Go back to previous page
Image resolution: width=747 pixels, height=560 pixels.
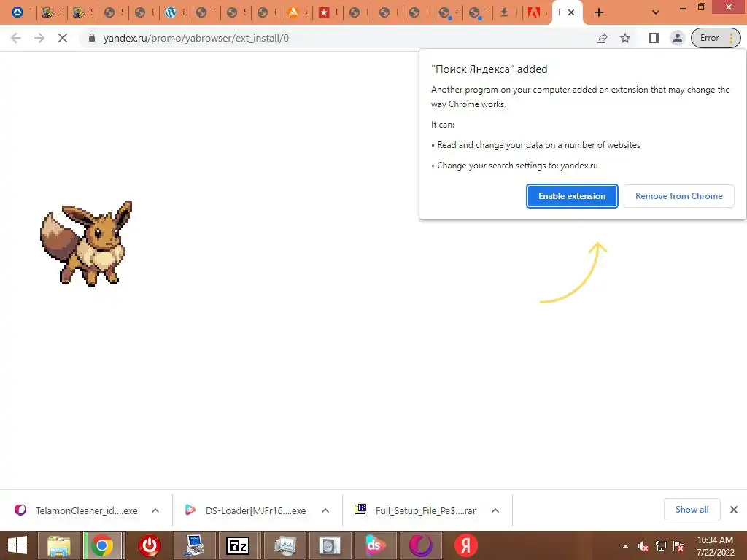click(x=16, y=38)
